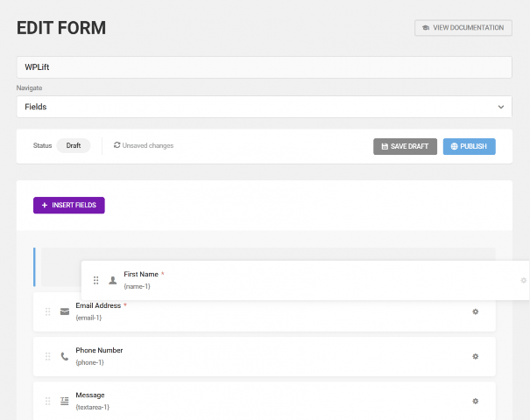
Task: Click the {textarea-1} field ID text
Action: point(93,407)
